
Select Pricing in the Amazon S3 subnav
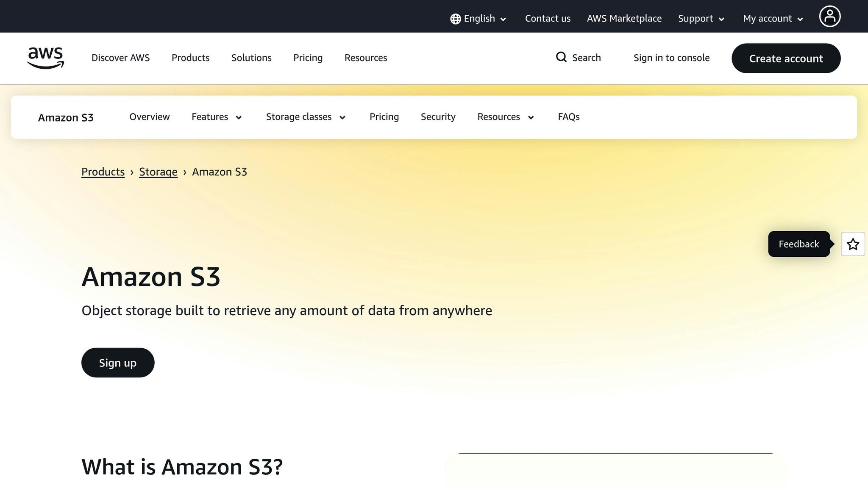pos(384,117)
